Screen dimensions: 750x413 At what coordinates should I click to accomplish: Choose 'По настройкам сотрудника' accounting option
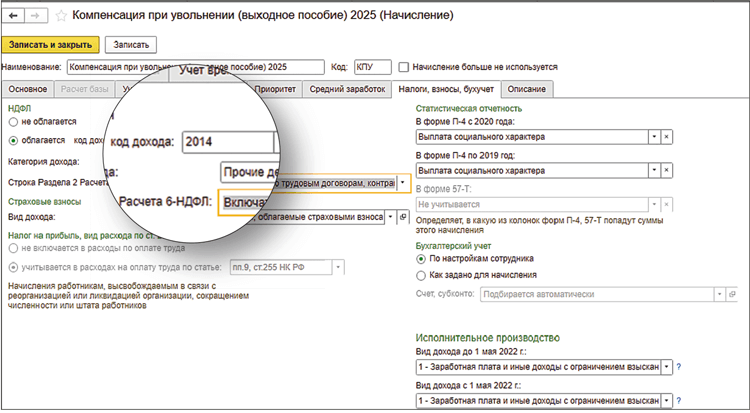point(420,258)
